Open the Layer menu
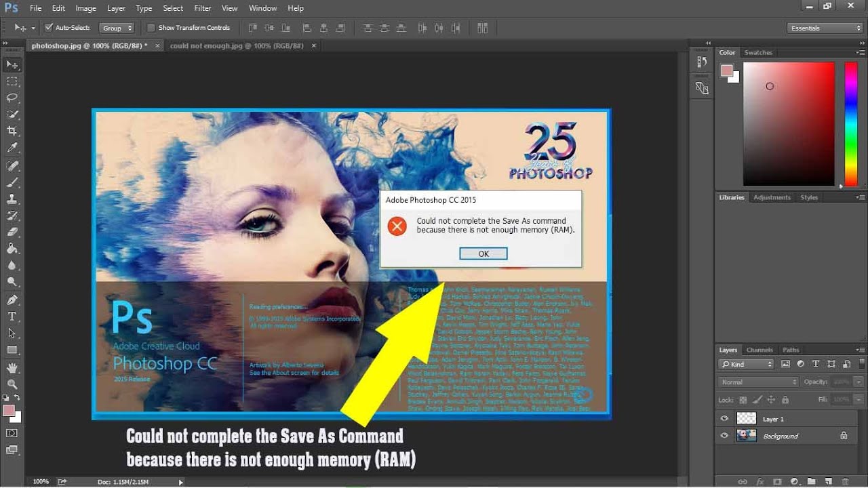 click(x=116, y=8)
